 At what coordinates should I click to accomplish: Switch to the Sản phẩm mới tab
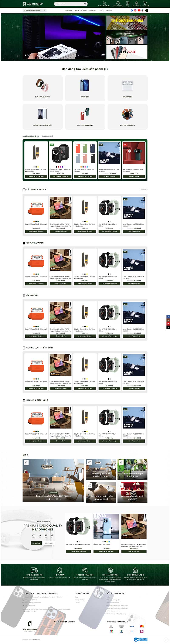tap(47, 136)
